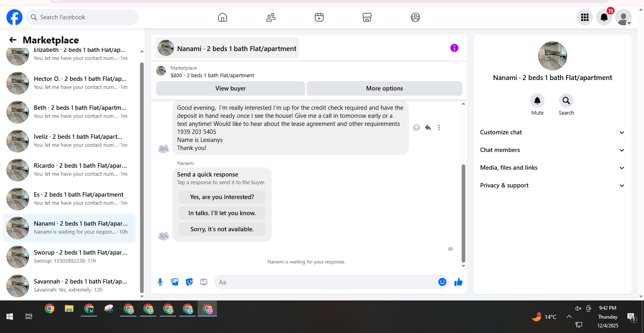Click the conversation list scrollbar
This screenshot has height=333, width=644.
tap(142, 178)
